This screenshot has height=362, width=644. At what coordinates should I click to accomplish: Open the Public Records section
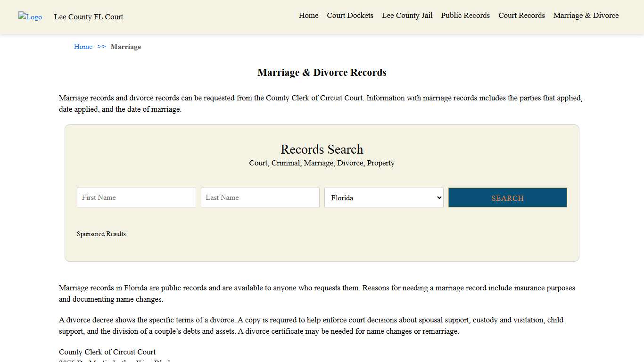(465, 15)
